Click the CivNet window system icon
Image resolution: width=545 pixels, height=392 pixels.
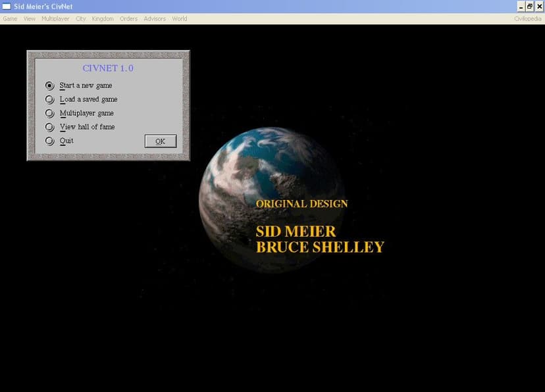(7, 7)
